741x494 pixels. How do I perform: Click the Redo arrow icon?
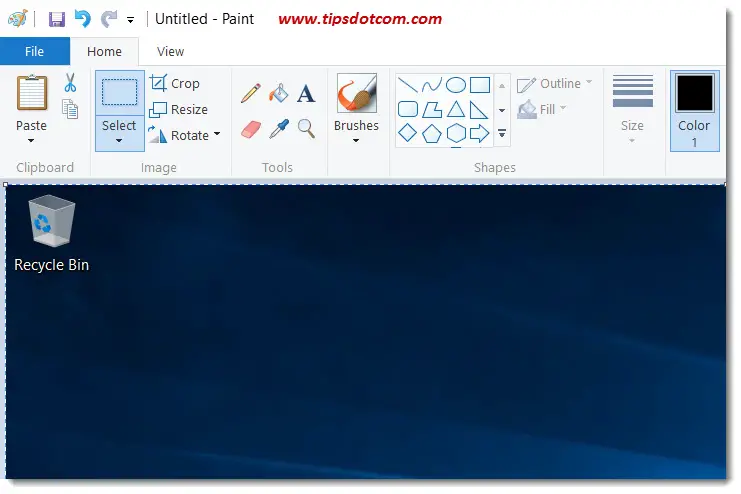click(109, 19)
